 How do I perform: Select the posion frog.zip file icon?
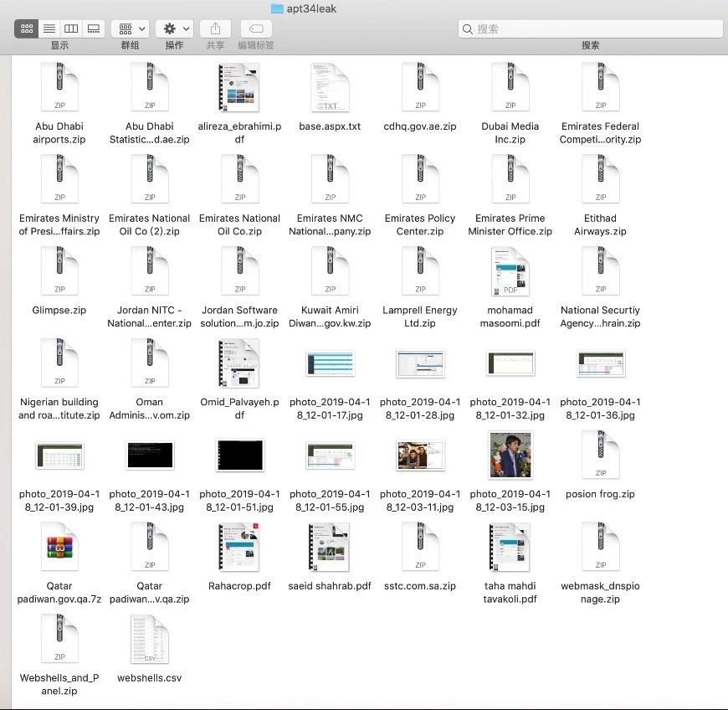[600, 455]
